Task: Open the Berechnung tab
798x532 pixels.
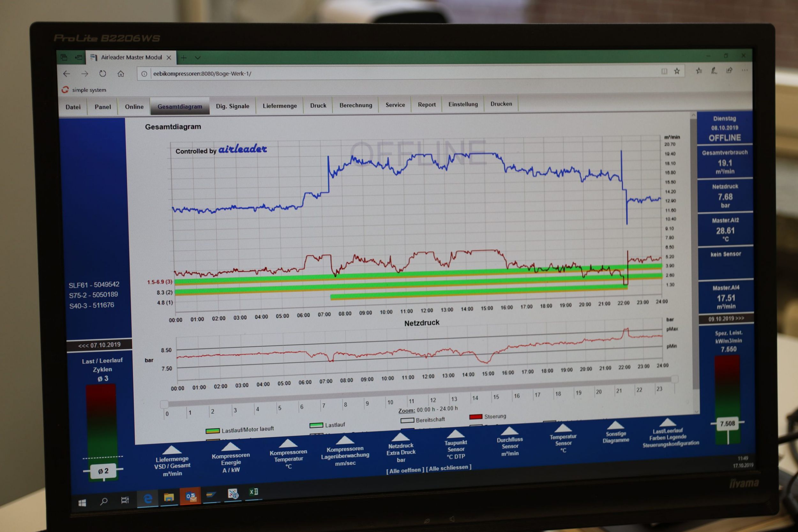Action: click(x=356, y=105)
